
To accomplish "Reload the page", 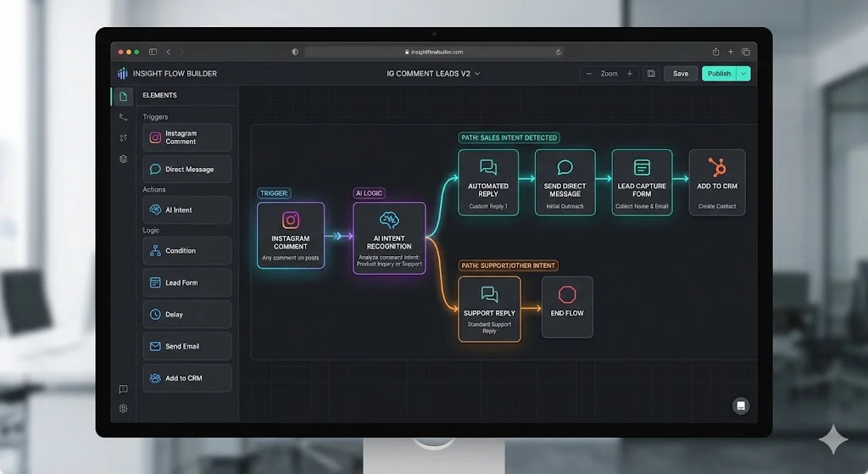I will pos(558,52).
